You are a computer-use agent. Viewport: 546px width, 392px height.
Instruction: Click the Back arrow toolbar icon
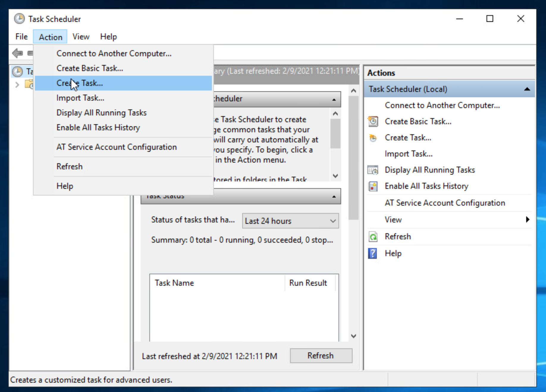[x=18, y=53]
